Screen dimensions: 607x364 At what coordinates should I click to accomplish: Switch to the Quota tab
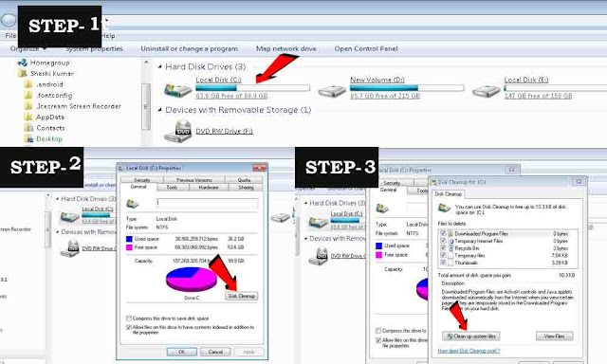(244, 180)
